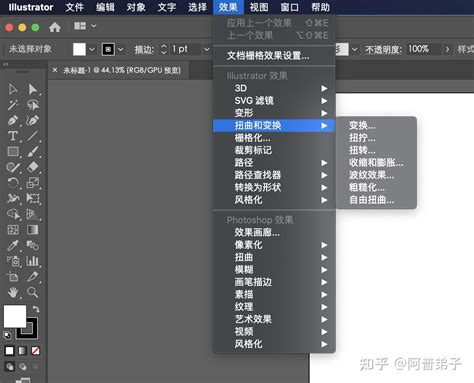Viewport: 474px width, 383px height.
Task: Expand the 转换为形状 submenu
Action: click(274, 187)
